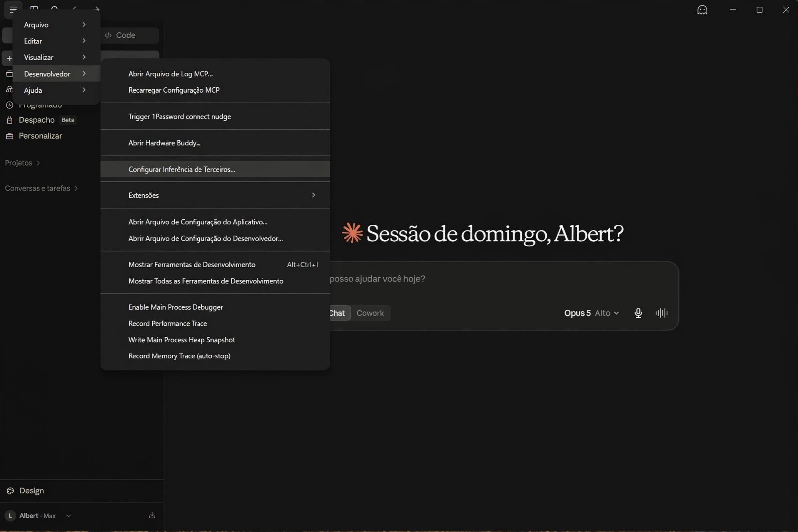Expand the Albert Max account menu

(x=39, y=515)
